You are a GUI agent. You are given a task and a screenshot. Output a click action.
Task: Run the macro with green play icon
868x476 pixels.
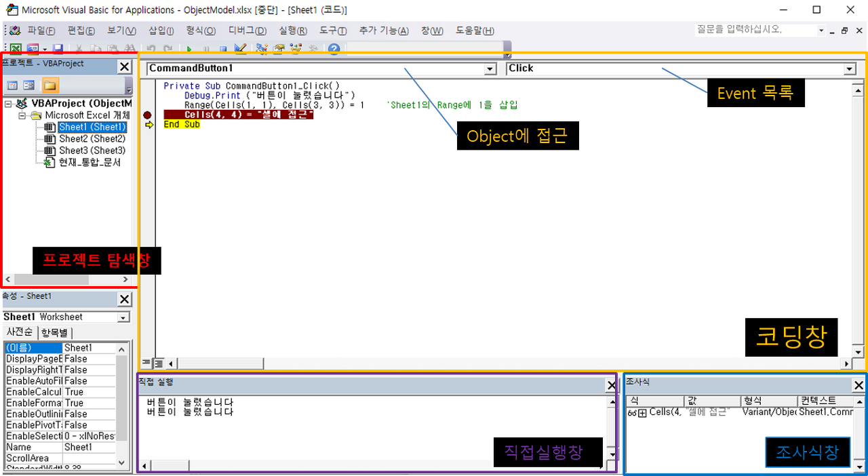tap(189, 49)
